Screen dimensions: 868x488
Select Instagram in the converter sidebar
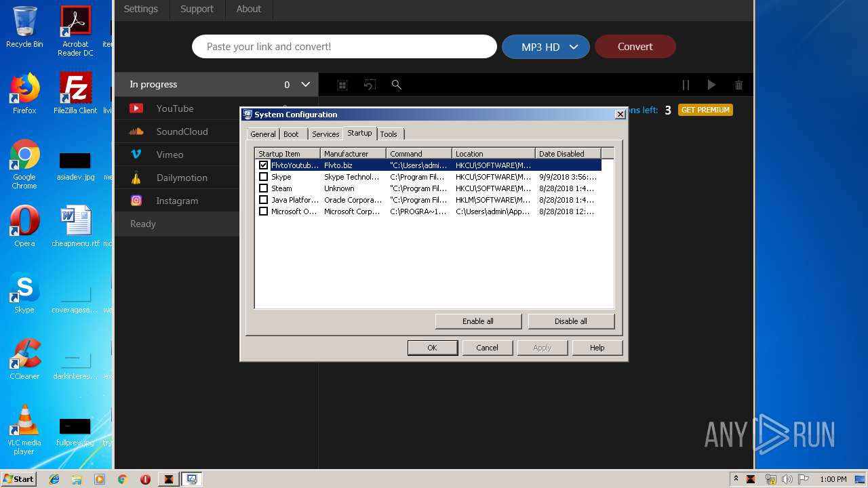(x=176, y=201)
